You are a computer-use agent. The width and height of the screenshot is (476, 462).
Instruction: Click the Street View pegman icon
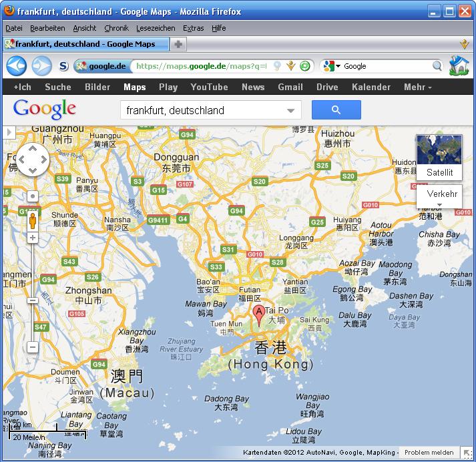click(x=33, y=221)
